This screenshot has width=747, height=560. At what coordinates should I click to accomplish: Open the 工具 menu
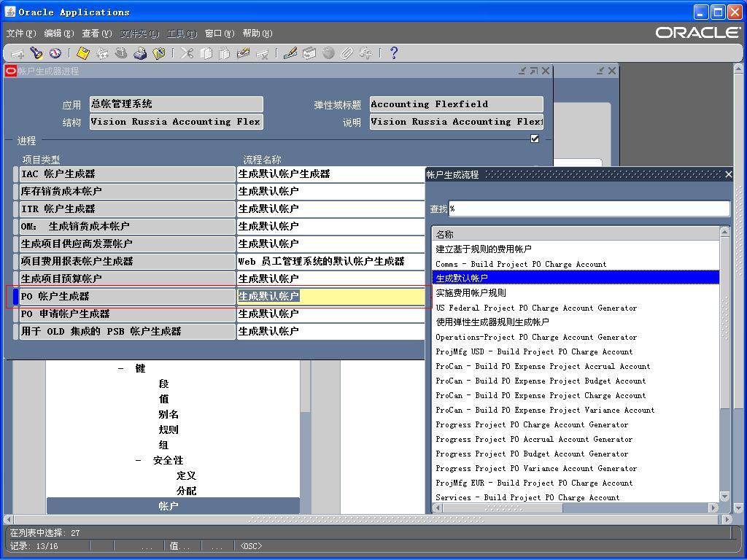click(x=182, y=34)
